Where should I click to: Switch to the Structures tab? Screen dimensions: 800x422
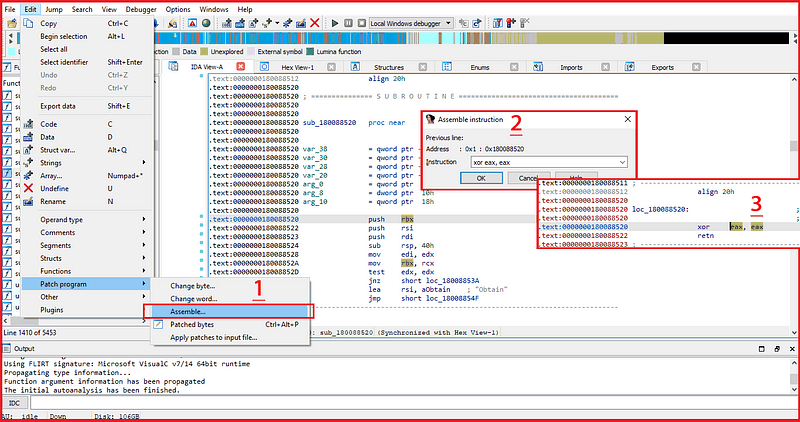click(x=389, y=67)
